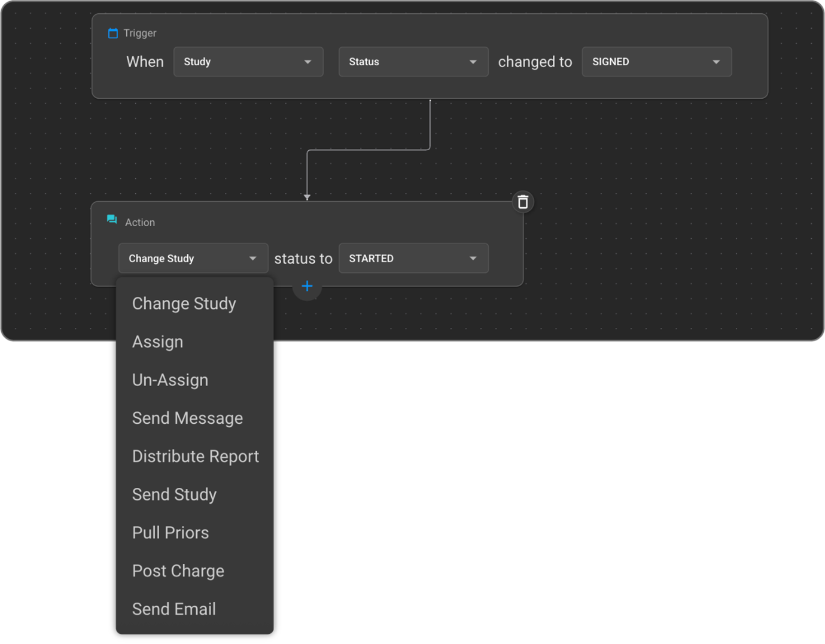825x644 pixels.
Task: Open the SIGNED status value dropdown
Action: pos(656,62)
